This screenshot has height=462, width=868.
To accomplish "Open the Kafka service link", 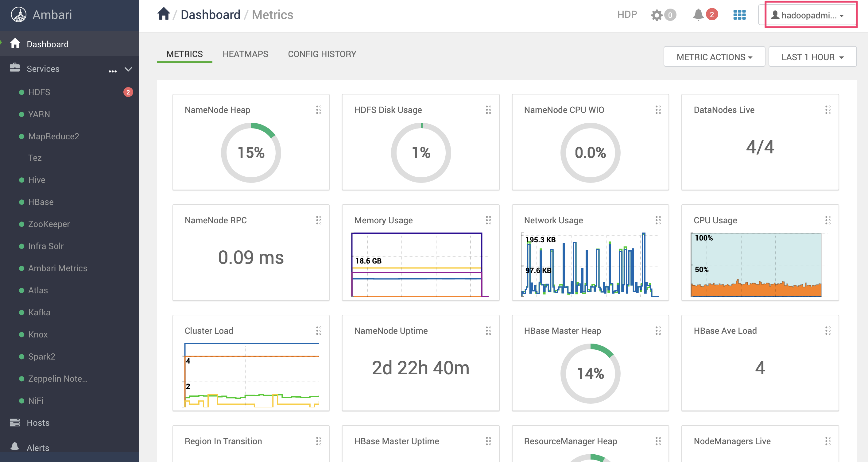I will coord(39,312).
